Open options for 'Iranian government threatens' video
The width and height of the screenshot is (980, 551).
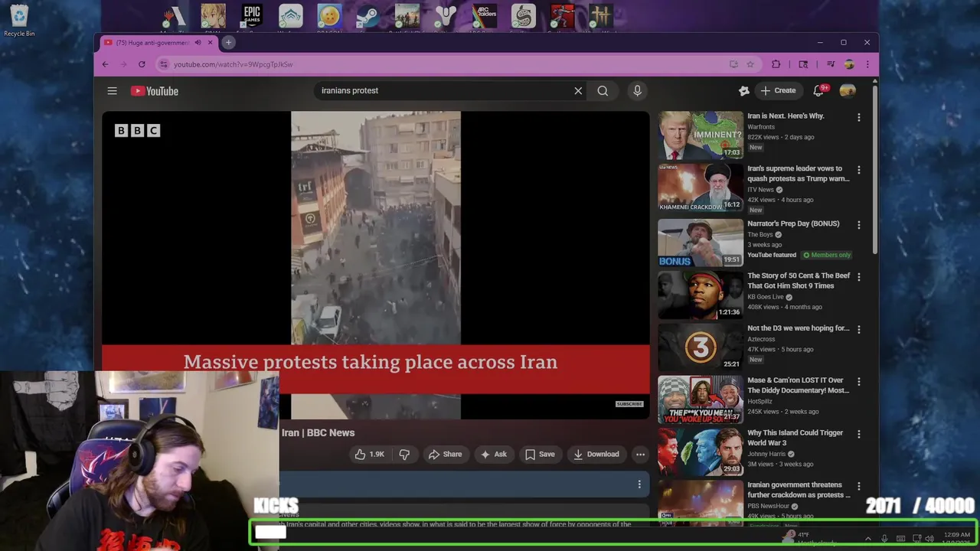[858, 486]
